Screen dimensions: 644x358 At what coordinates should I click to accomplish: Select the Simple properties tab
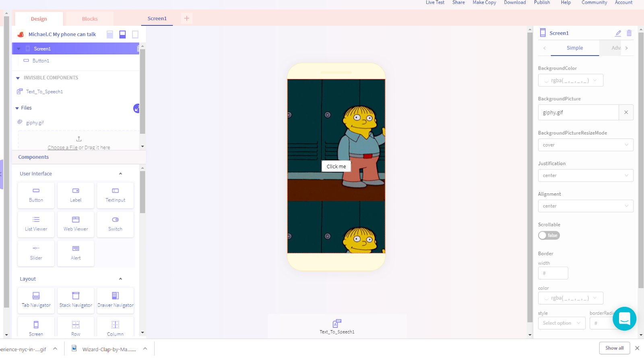575,48
